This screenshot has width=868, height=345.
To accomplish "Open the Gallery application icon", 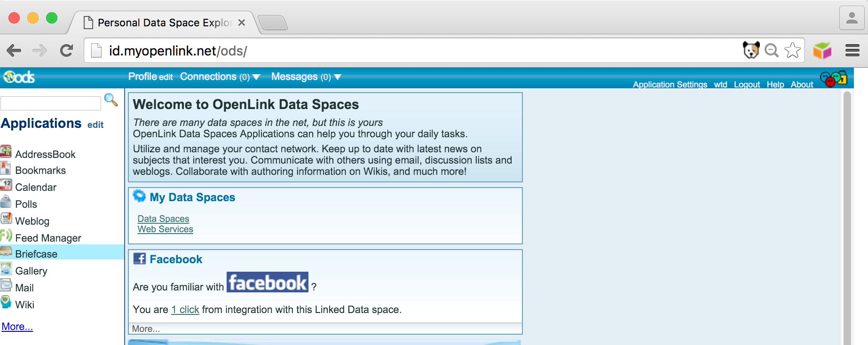I will [x=6, y=269].
